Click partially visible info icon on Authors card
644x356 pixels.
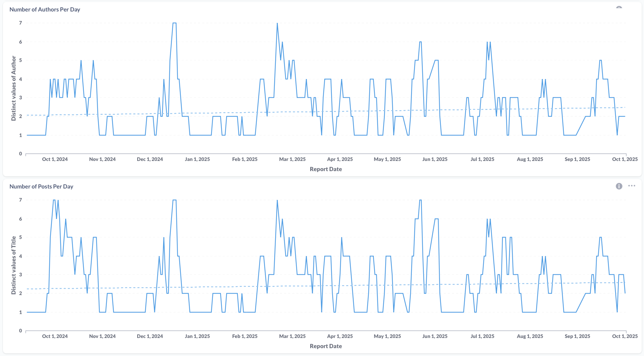click(619, 8)
